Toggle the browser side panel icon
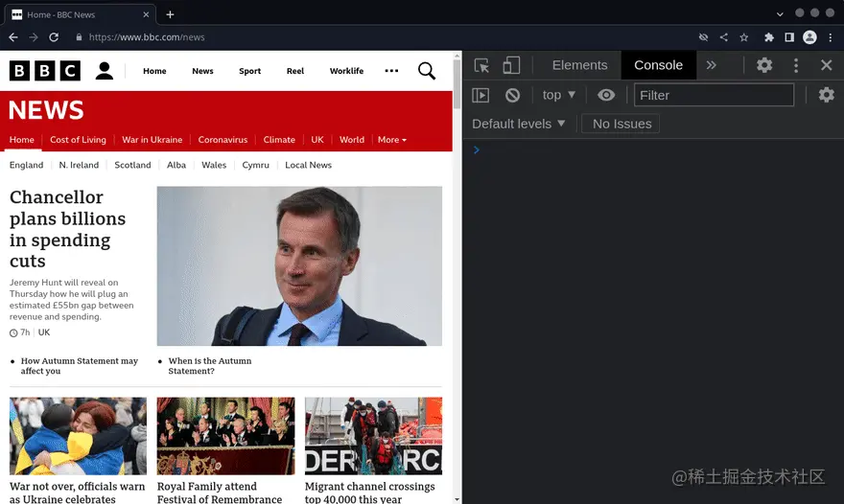Screen dimensions: 844x504 pos(789,37)
